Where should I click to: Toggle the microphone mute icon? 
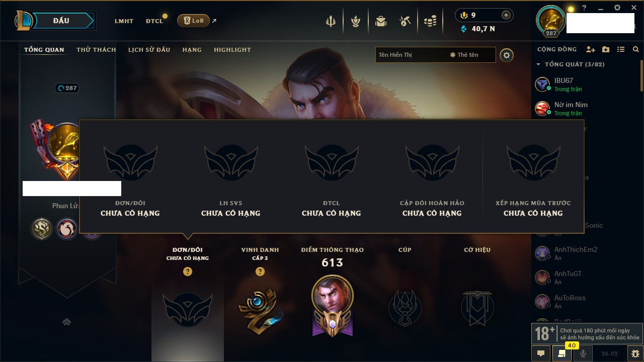[583, 353]
